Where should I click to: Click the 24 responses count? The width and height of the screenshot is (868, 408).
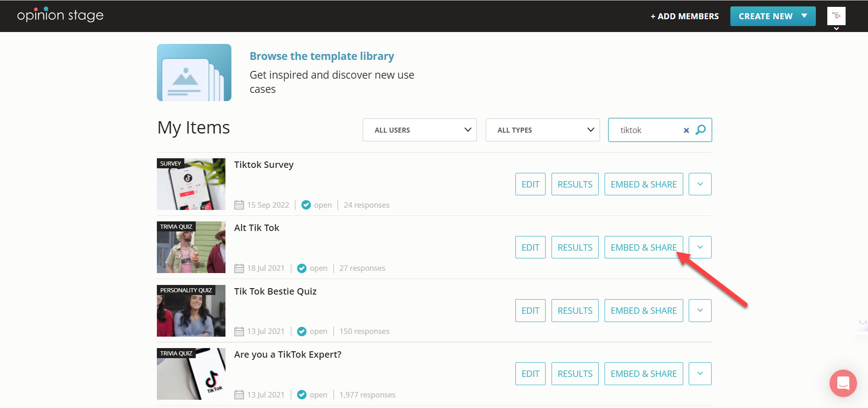[x=367, y=205]
